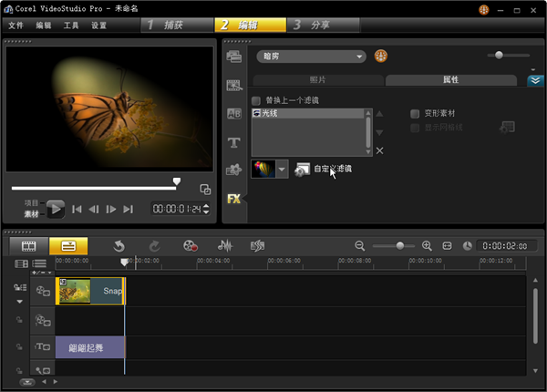Open the record/capture option icon
Image resolution: width=547 pixels, height=392 pixels.
coord(190,245)
